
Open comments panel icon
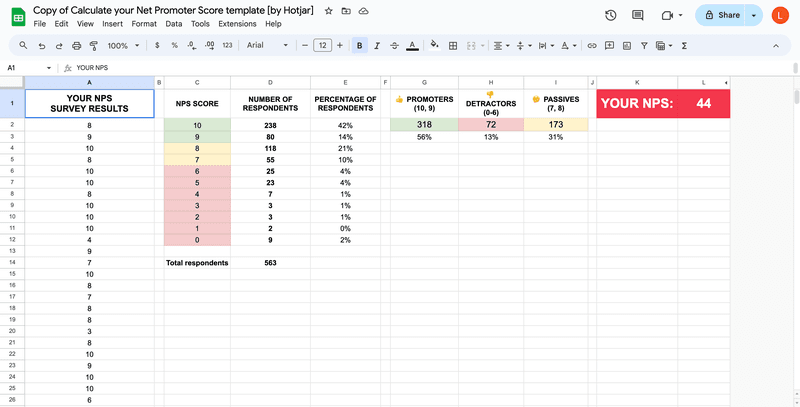(638, 15)
